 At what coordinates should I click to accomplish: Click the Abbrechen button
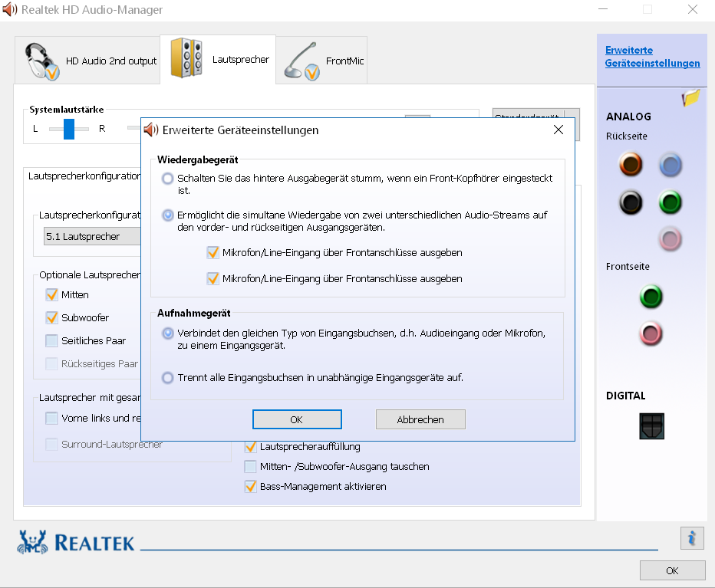[x=420, y=419]
